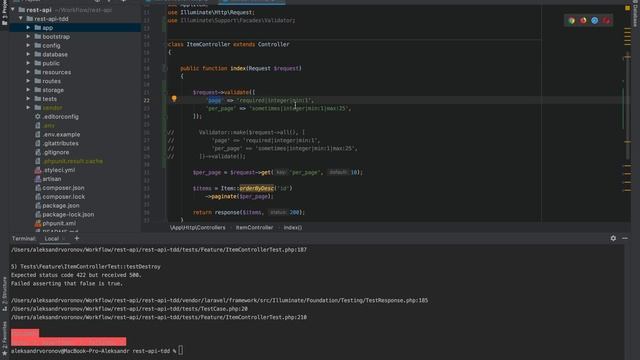Open terminal settings gear icon
640x360 pixels.
click(x=613, y=238)
